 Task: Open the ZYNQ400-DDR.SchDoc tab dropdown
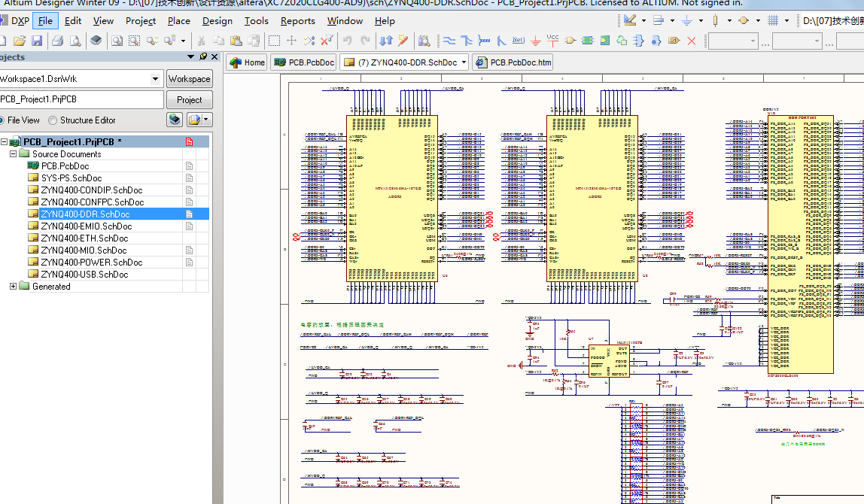[x=464, y=62]
